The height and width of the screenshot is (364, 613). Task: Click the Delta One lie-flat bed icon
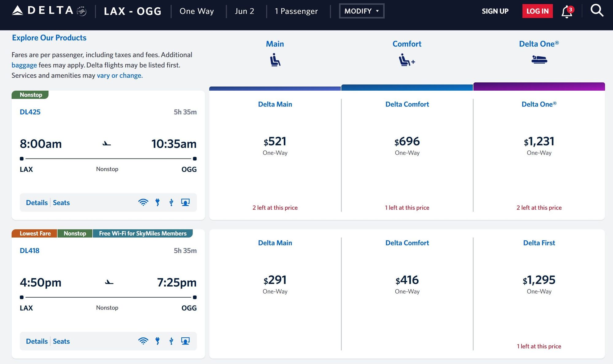[x=539, y=59]
